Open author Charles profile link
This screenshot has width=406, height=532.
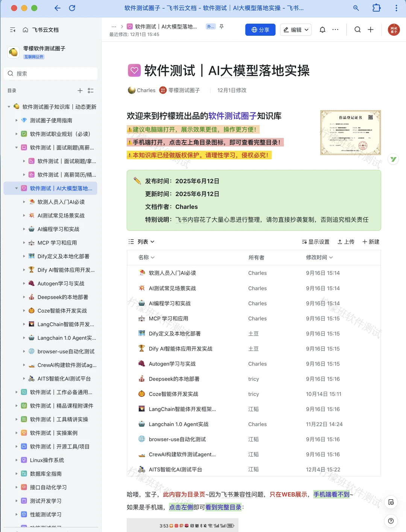pos(146,90)
